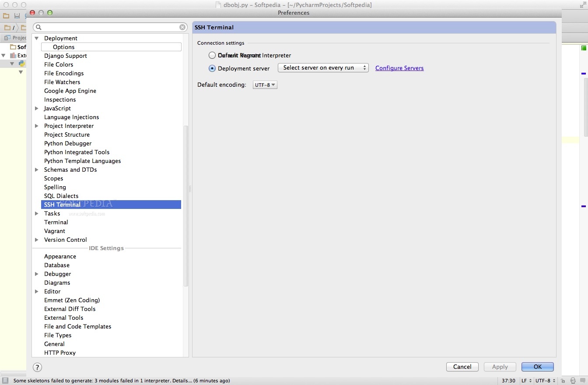This screenshot has height=385, width=588.
Task: Open the Select server on every run dropdown
Action: coord(323,68)
